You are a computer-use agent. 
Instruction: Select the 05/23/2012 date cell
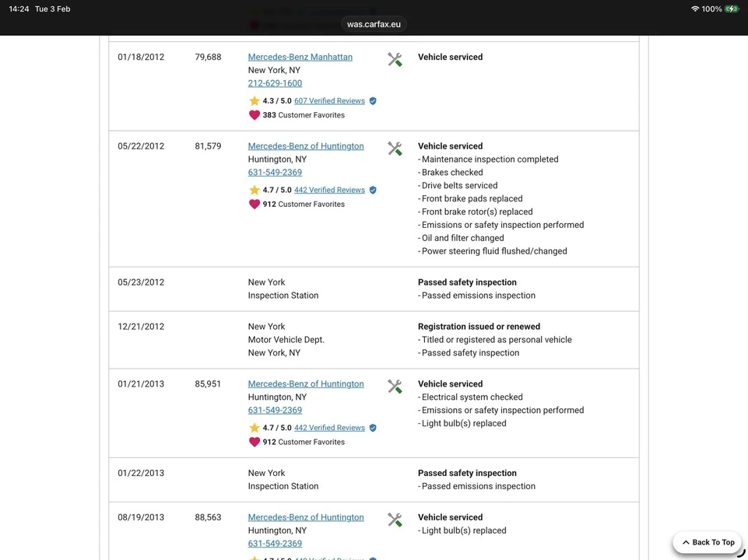point(141,282)
